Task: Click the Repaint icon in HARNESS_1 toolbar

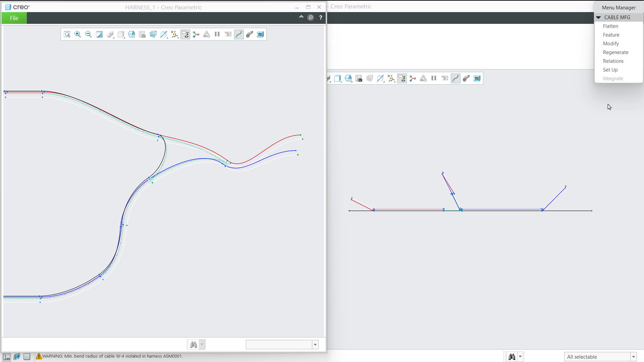Action: click(99, 34)
